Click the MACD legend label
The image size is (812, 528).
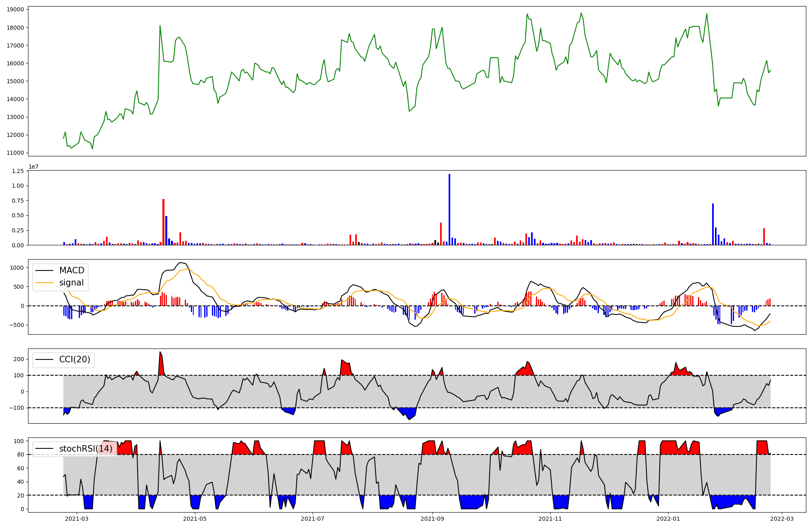coord(71,270)
